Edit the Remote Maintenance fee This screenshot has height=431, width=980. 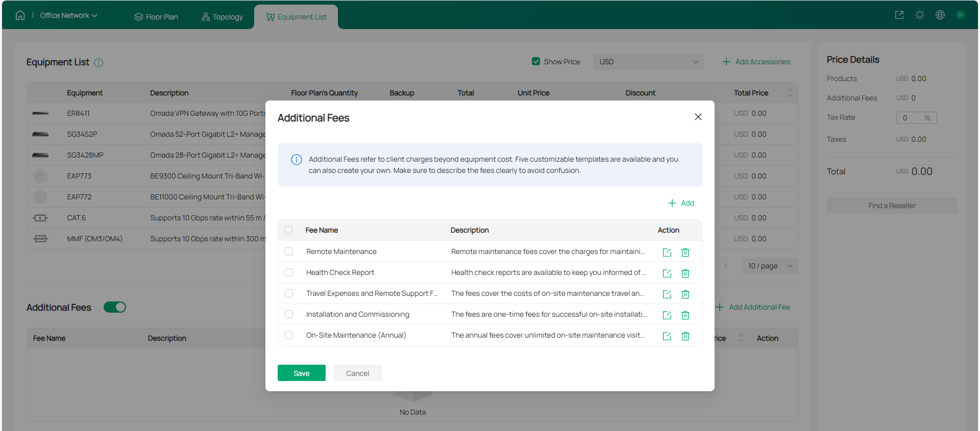tap(667, 252)
